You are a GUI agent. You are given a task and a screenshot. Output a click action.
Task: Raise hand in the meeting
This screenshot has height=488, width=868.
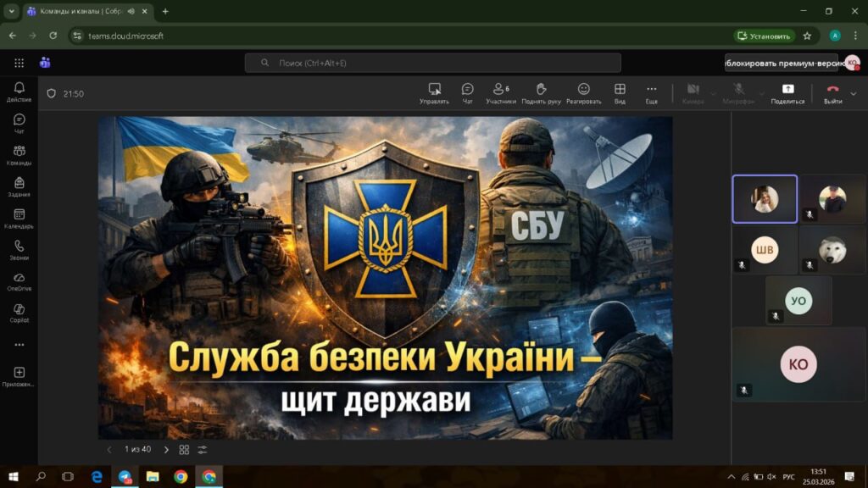pyautogui.click(x=541, y=93)
